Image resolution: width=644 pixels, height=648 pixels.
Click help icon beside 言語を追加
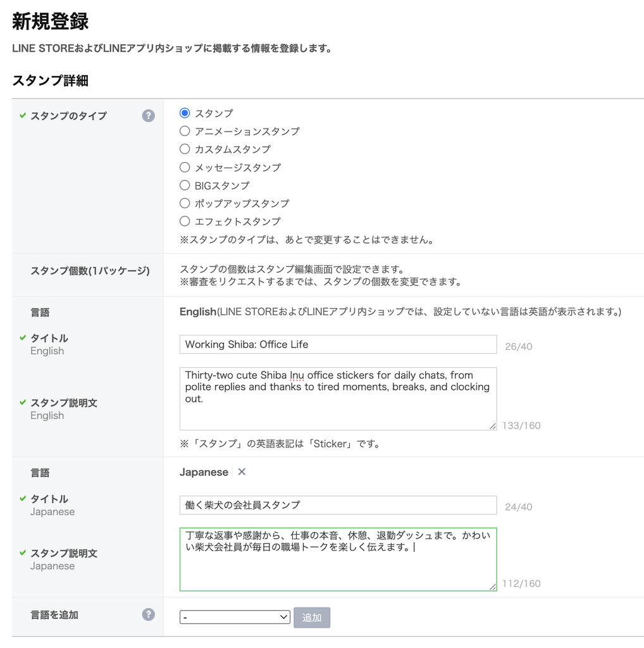[148, 614]
